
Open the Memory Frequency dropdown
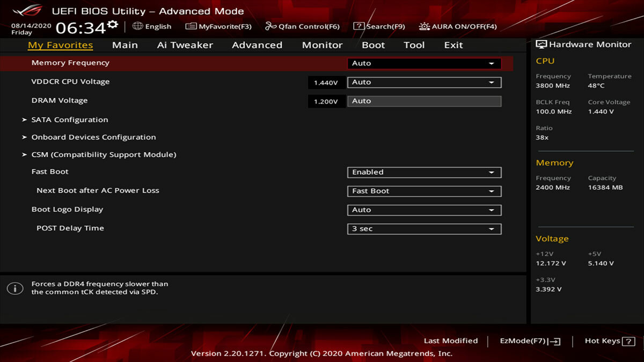(x=425, y=63)
